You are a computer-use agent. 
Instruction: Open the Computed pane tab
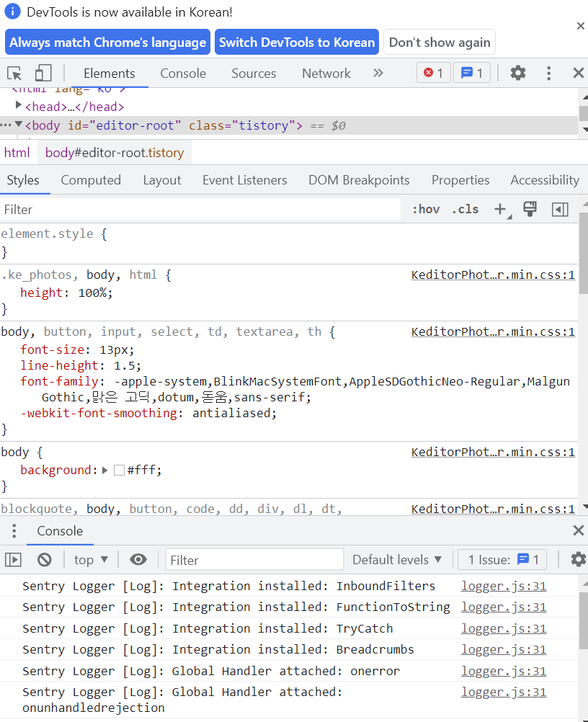91,180
